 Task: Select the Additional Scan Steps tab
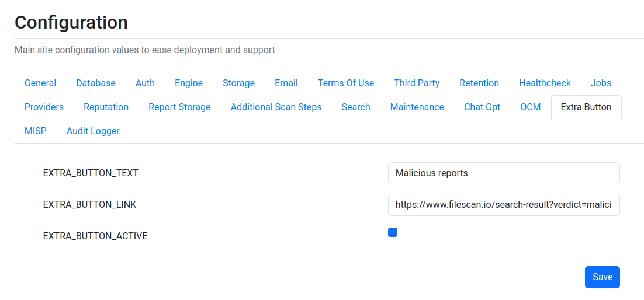276,107
